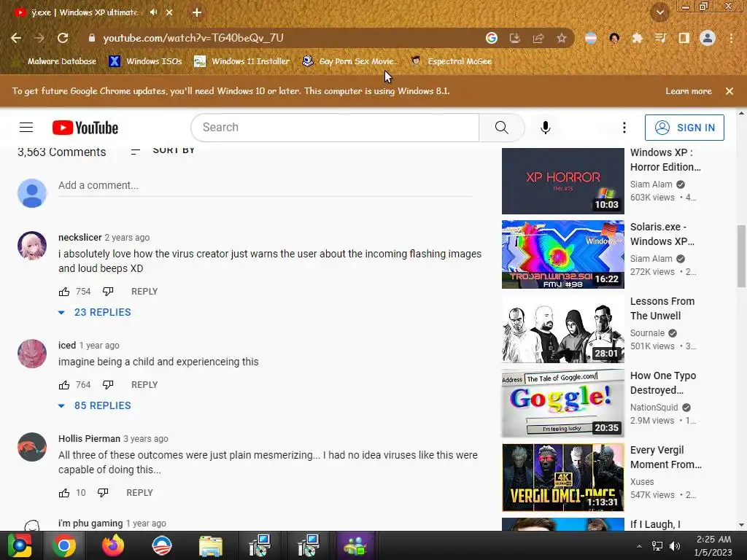Click the page vertical scrollbar thumb
Screen dimensions: 747x560
coord(741,256)
